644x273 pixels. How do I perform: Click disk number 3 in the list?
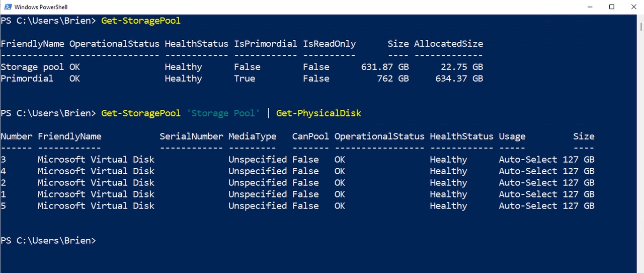point(4,160)
